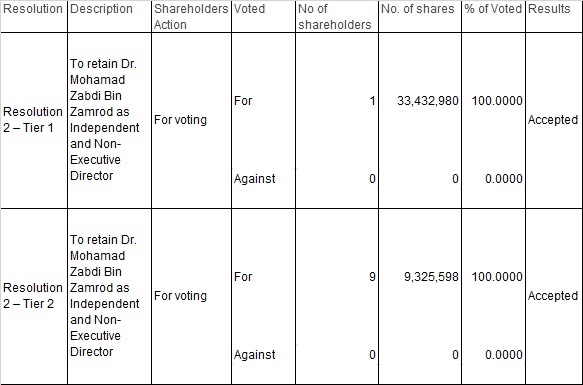
Task: Click the 33,432,980 shares value
Action: (428, 101)
